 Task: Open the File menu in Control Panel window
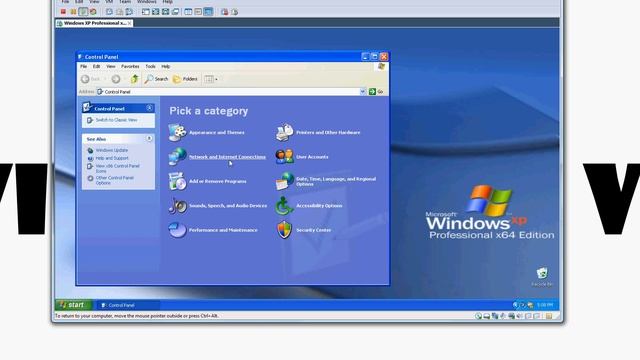point(84,67)
